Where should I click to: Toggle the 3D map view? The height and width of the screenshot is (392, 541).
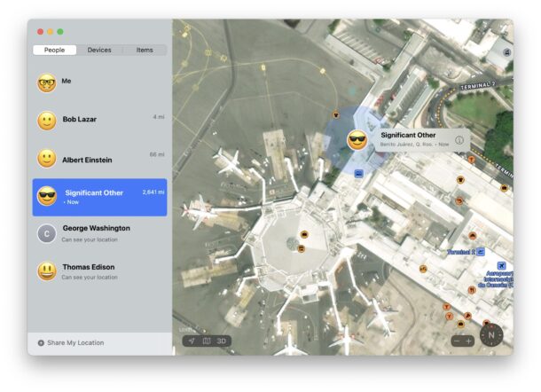(x=223, y=341)
